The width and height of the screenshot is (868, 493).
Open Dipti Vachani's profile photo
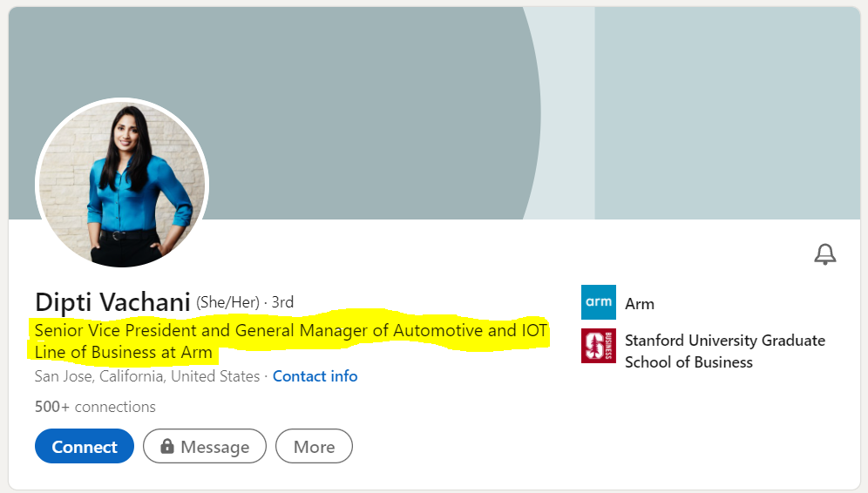tap(122, 184)
